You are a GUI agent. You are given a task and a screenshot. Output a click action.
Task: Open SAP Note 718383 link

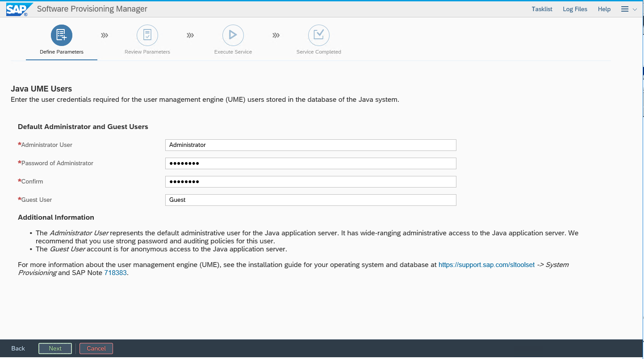point(115,273)
